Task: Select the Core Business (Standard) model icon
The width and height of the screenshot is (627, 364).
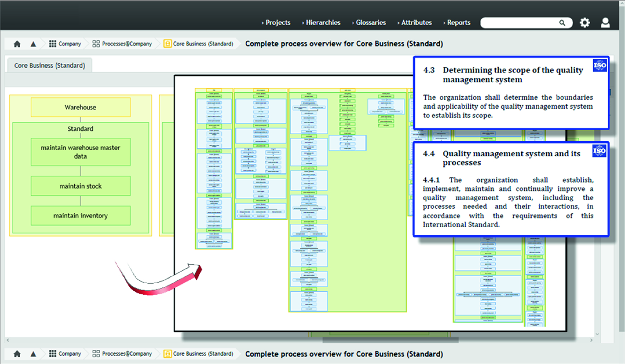Action: tap(167, 44)
